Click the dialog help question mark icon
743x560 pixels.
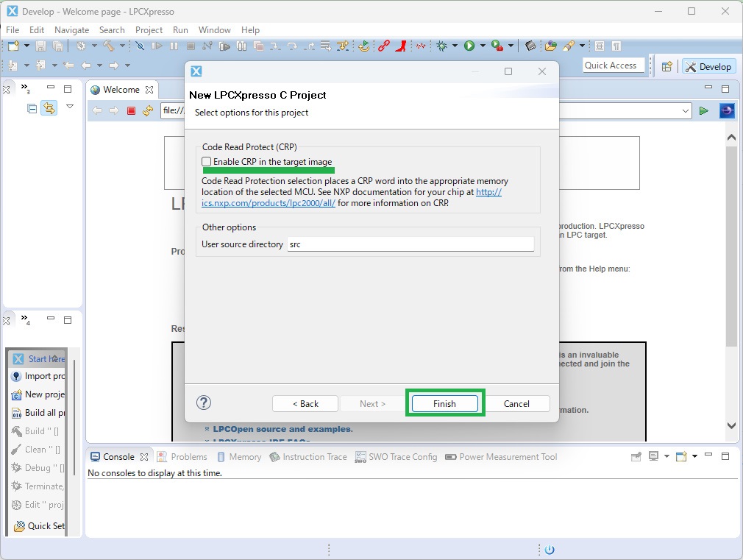pos(204,403)
